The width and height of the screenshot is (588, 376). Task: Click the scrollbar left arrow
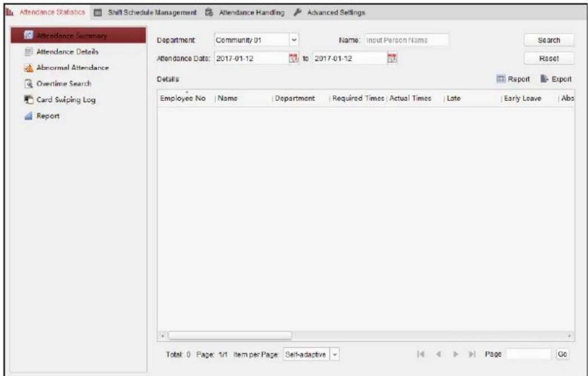pyautogui.click(x=162, y=336)
